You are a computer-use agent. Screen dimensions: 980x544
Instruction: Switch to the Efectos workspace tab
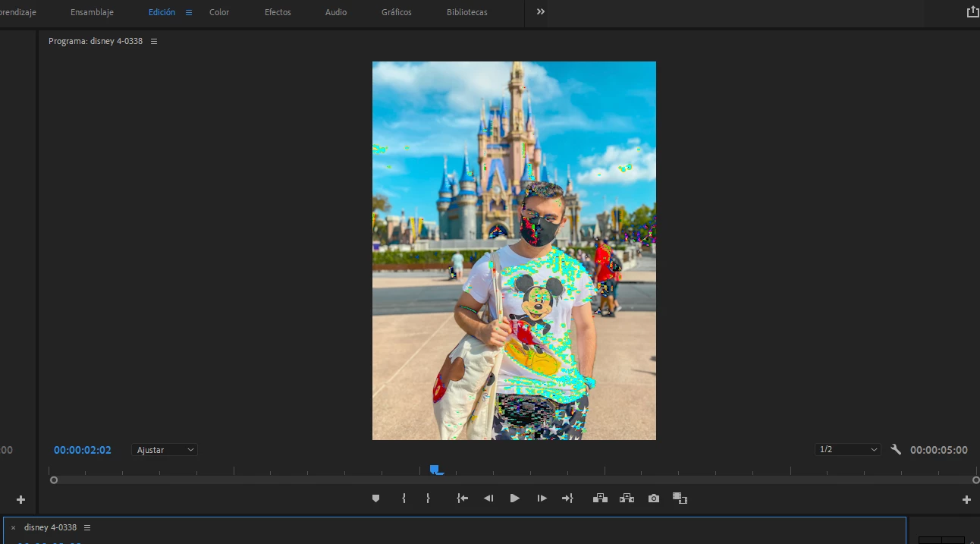(278, 12)
